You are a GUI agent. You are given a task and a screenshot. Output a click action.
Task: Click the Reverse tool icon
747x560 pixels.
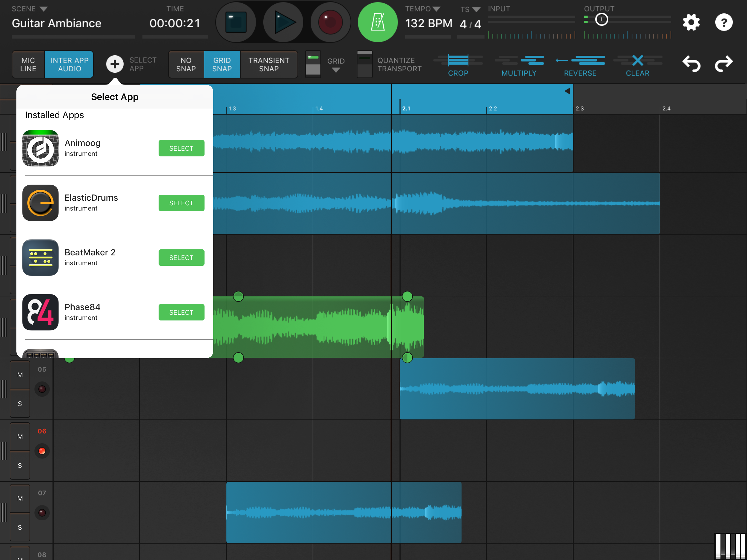coord(580,61)
